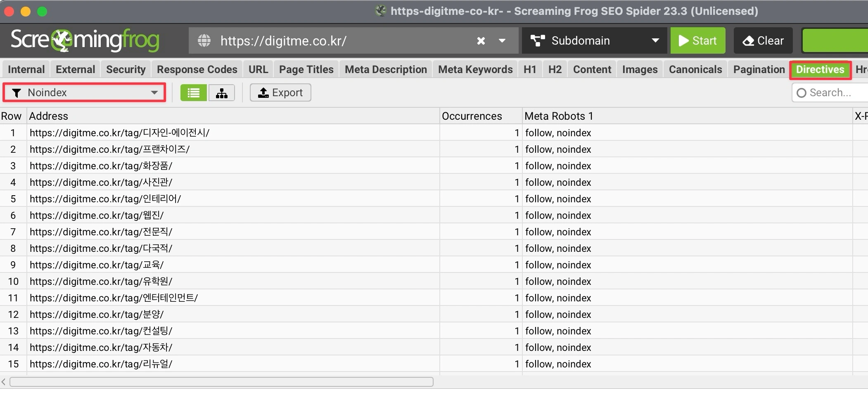Sort by the Occurrences column header
Viewport: 868px width, 393px height.
click(x=481, y=116)
